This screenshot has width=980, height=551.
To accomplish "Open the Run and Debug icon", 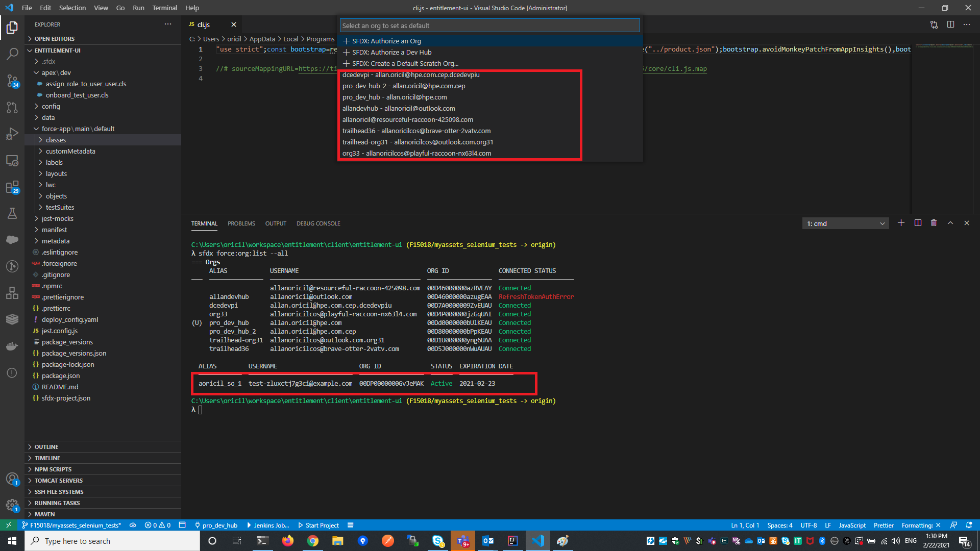I will (x=12, y=134).
